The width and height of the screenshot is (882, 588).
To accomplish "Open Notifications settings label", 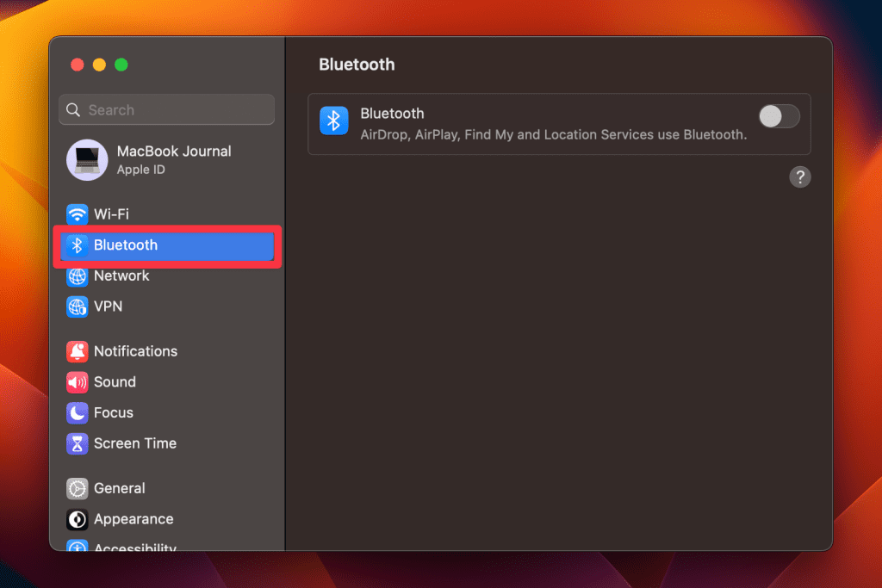I will (x=135, y=351).
